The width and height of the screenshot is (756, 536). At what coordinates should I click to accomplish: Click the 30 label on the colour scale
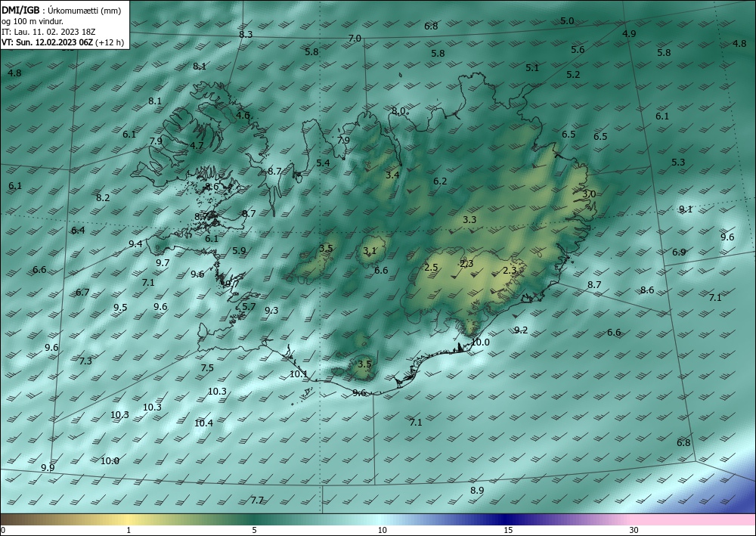(634, 530)
